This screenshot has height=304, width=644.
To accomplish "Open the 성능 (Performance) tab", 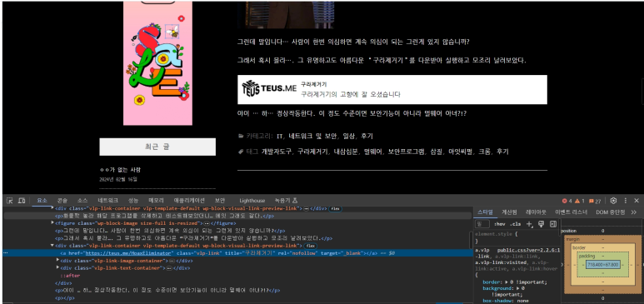I will click(133, 201).
